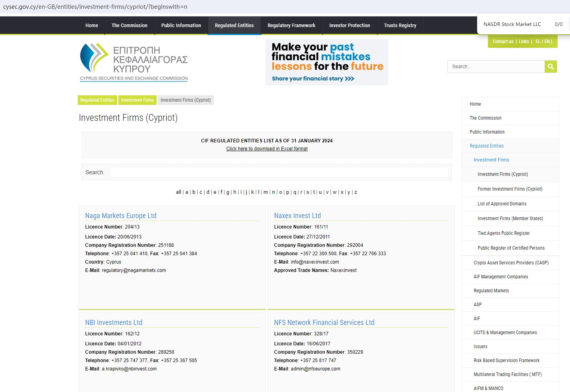This screenshot has width=570, height=392.
Task: Click the firm list Search input field
Action: (x=279, y=172)
